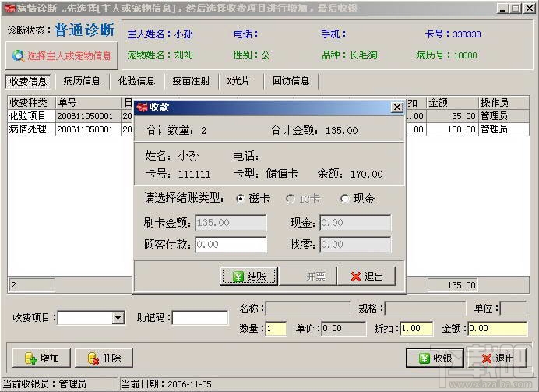Select the 化验项目 row cell
The image size is (539, 392).
coord(32,116)
